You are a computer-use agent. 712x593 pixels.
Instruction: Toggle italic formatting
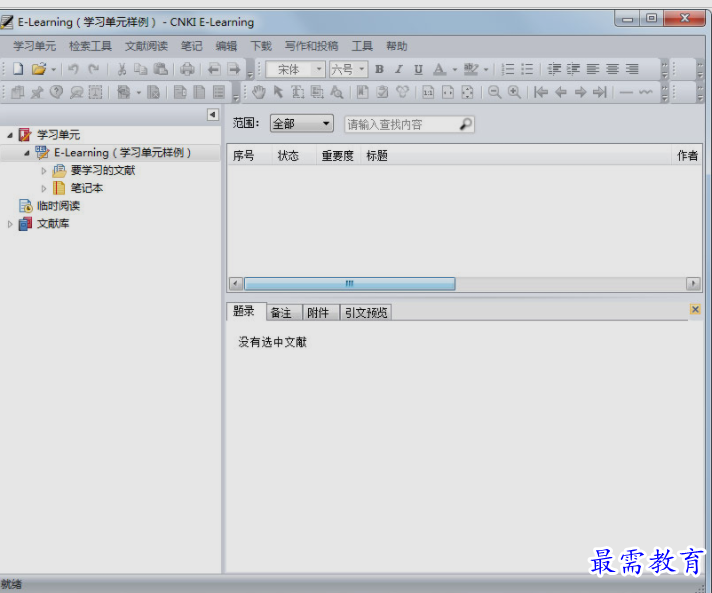pos(399,69)
